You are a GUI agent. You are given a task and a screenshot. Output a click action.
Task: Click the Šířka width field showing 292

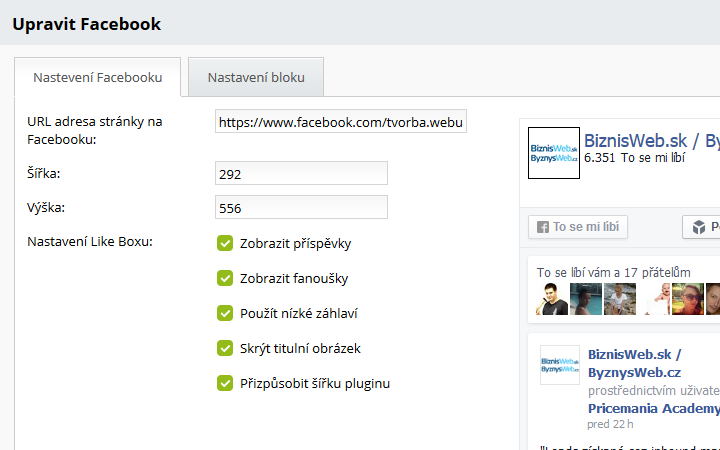[x=301, y=173]
